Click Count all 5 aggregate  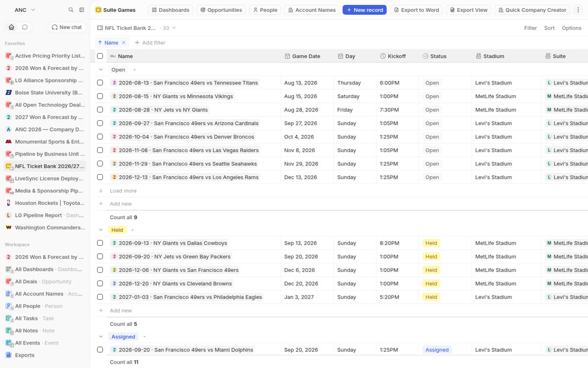(x=123, y=324)
